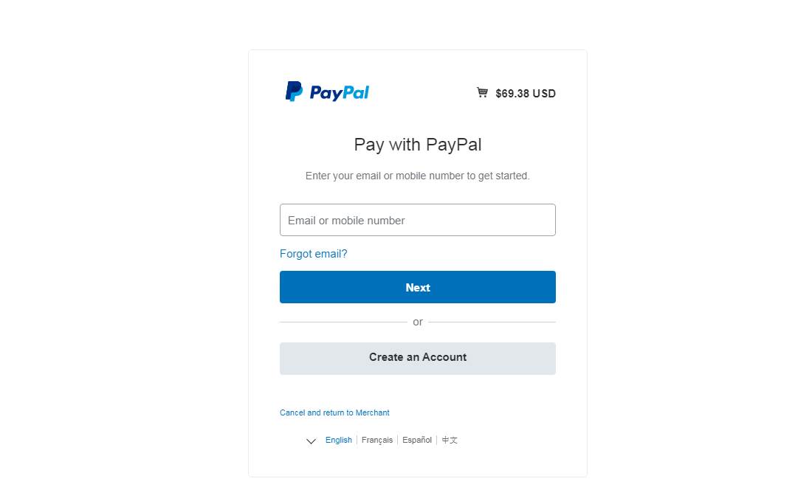Open the Forgot email? link
The height and width of the screenshot is (504, 812).
click(x=313, y=254)
